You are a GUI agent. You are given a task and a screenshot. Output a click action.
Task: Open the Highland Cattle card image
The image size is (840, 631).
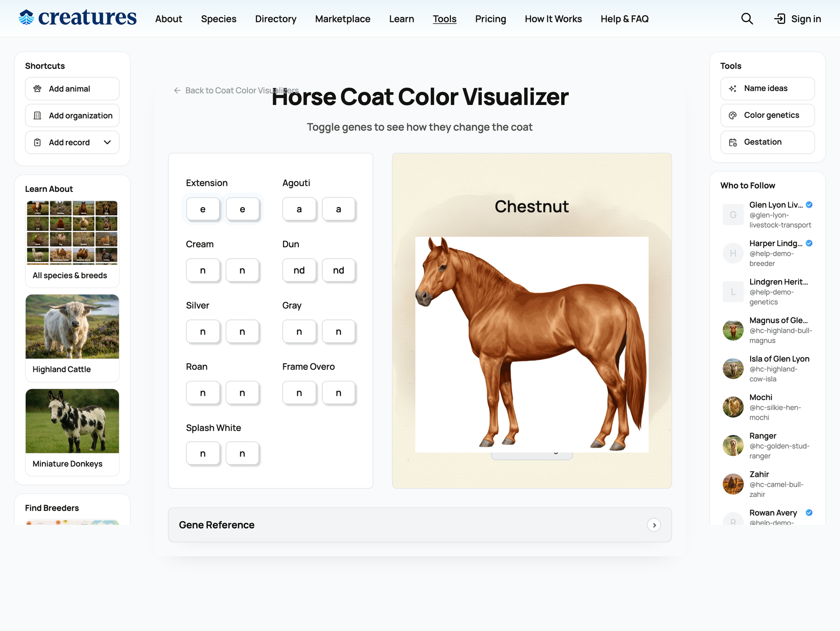[72, 326]
